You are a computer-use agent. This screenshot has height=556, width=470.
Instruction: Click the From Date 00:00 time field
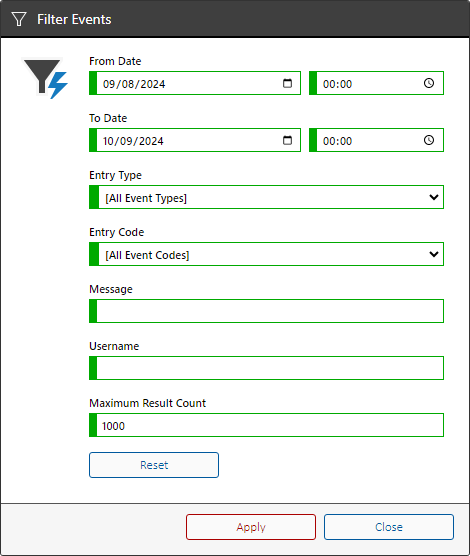376,83
